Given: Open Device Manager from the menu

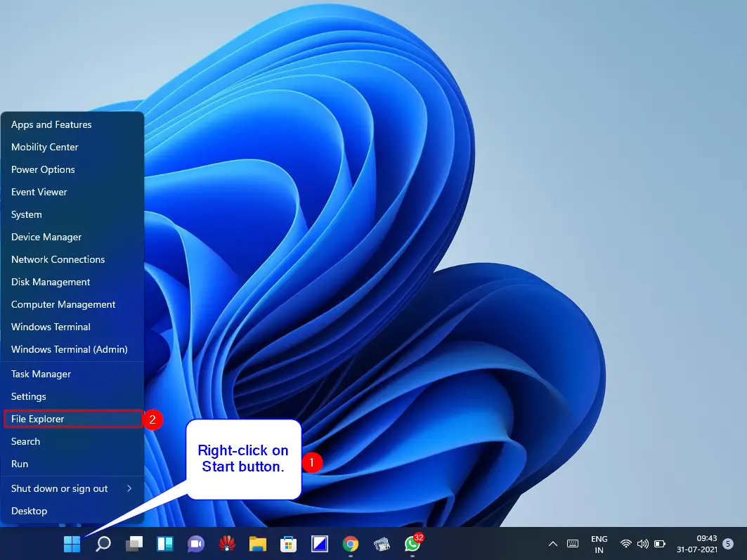Looking at the screenshot, I should coord(72,237).
